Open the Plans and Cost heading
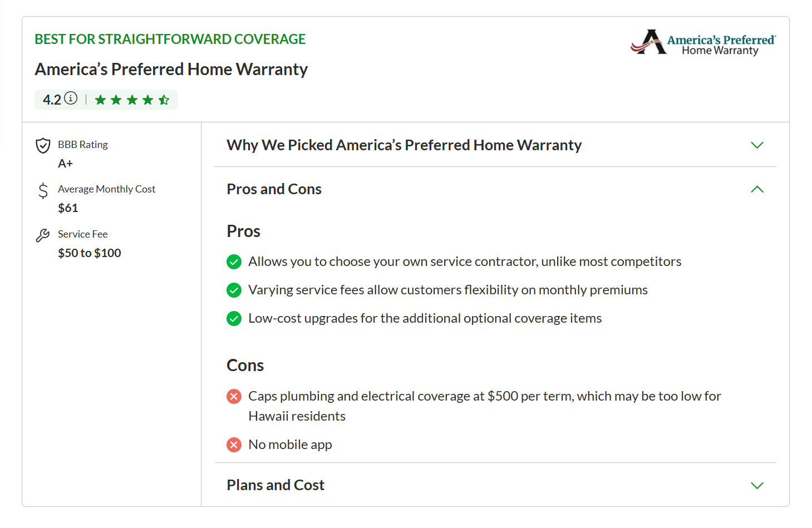812x528 pixels. (275, 485)
